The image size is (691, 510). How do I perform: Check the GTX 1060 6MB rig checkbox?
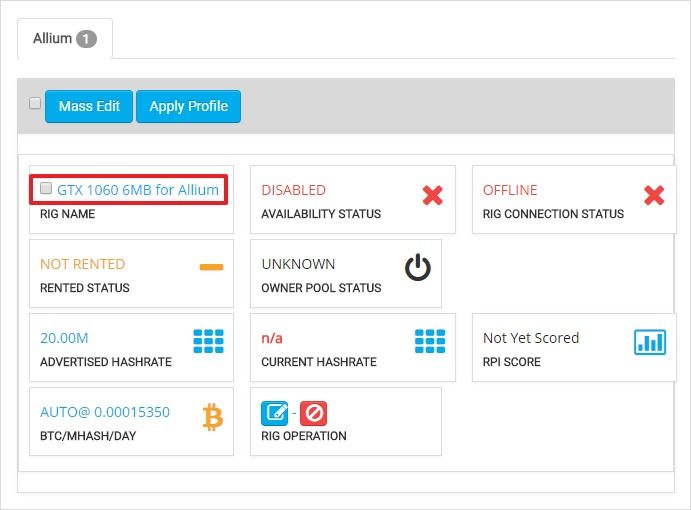46,188
